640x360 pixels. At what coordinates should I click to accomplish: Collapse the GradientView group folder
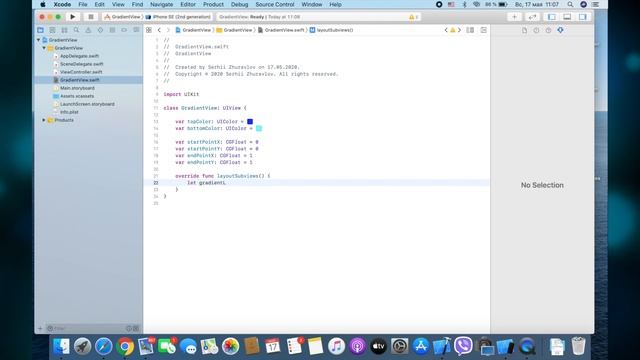coord(44,48)
